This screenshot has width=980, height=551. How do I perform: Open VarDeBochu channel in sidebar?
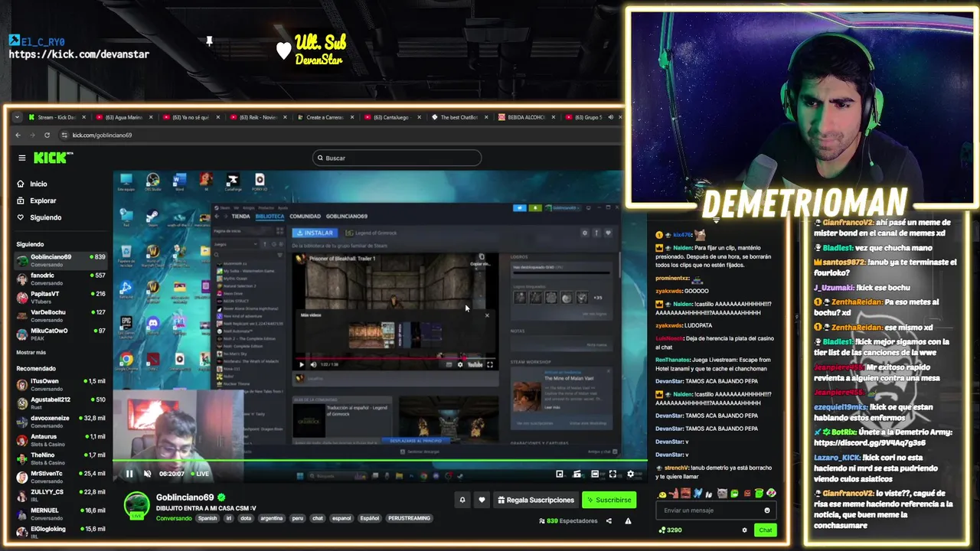[61, 315]
